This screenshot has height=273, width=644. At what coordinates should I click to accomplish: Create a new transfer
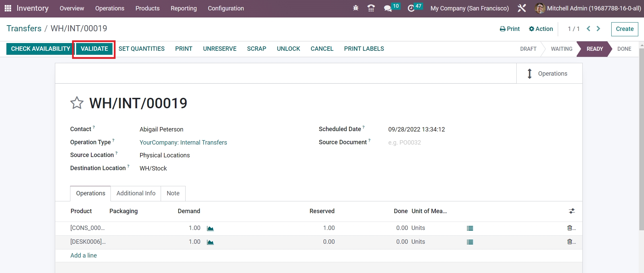tap(624, 29)
